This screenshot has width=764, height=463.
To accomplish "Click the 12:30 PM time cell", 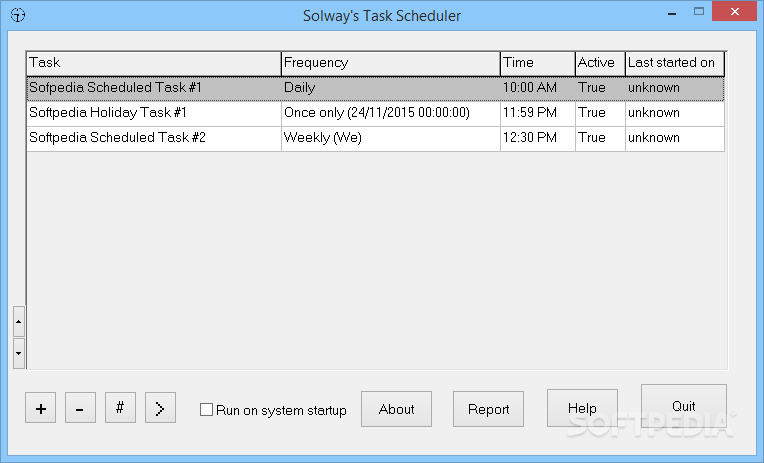I will [x=537, y=138].
